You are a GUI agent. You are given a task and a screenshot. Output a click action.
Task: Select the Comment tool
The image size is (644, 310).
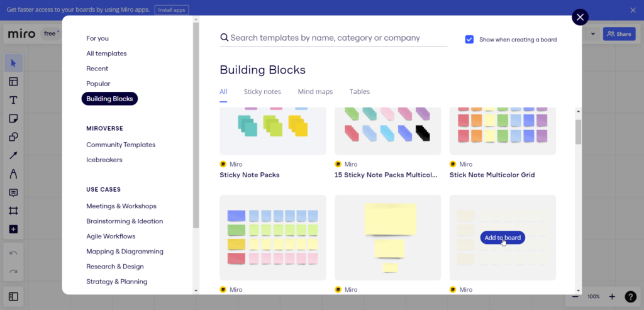pos(14,192)
